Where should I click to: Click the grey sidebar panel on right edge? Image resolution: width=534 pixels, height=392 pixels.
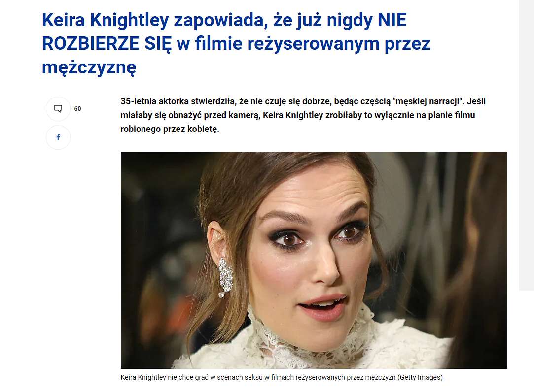coord(527,145)
